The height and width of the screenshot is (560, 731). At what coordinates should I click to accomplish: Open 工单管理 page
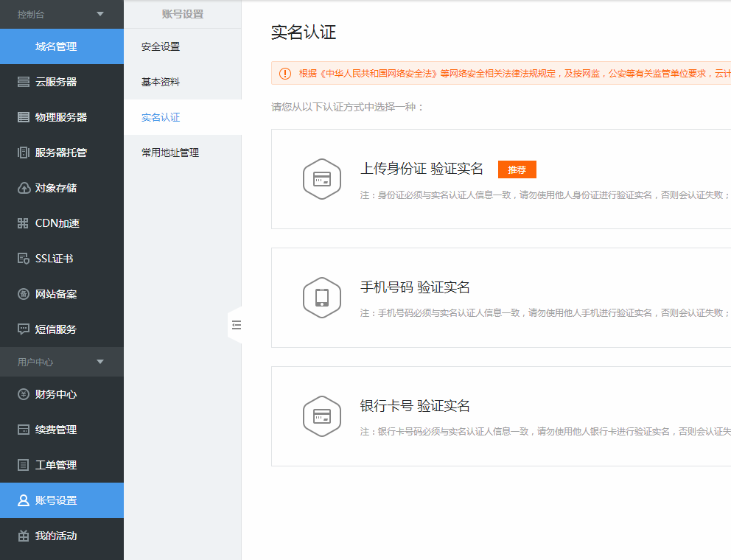pos(62,465)
